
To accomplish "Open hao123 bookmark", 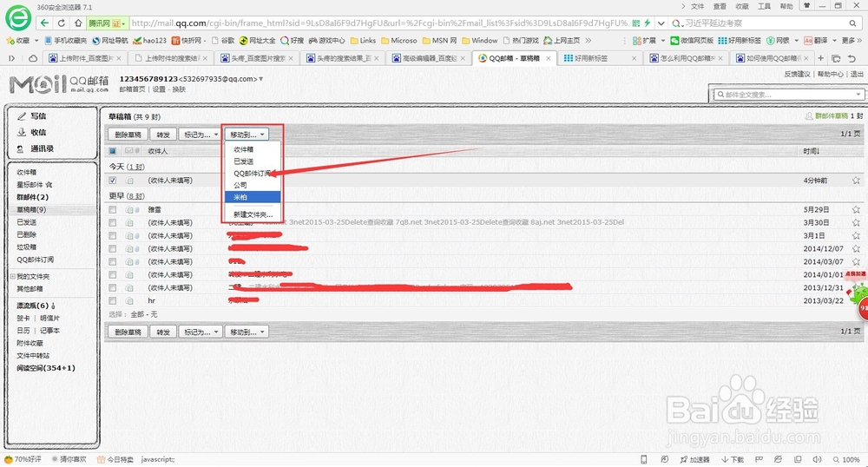I will tap(150, 41).
